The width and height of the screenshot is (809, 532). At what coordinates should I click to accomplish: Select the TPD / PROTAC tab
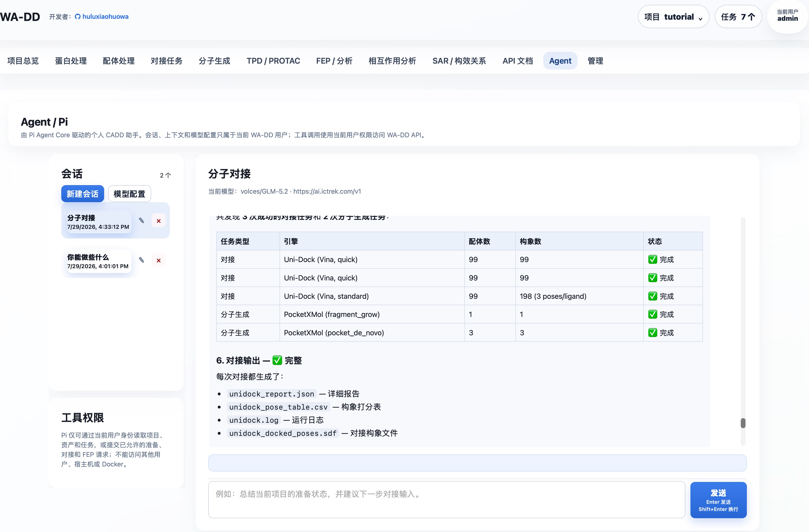(x=273, y=61)
